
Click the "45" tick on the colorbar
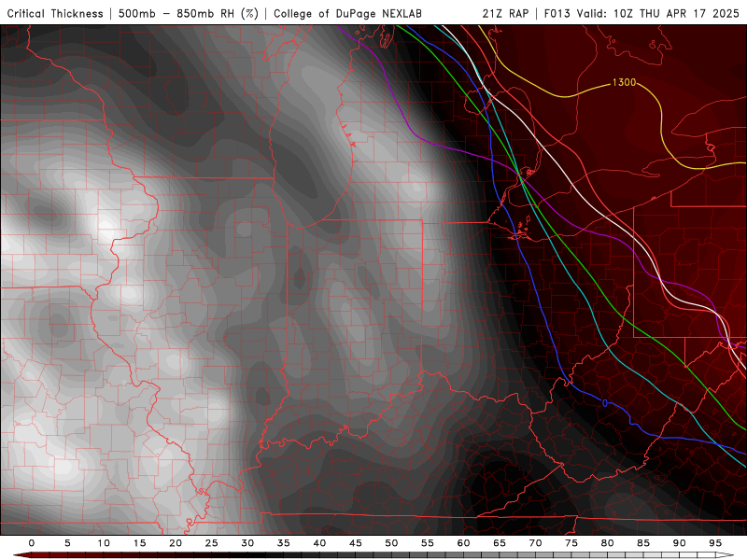356,543
